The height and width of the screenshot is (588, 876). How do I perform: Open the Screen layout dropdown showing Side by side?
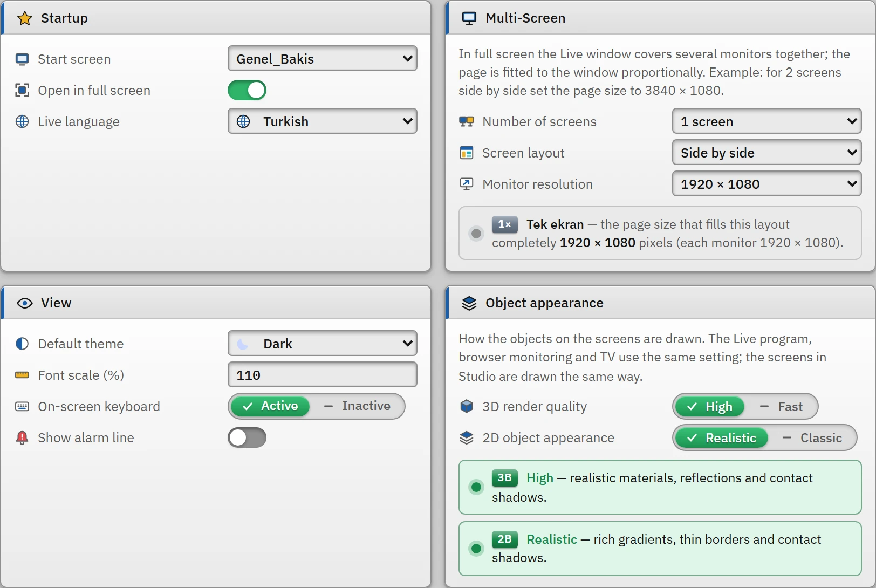point(767,153)
